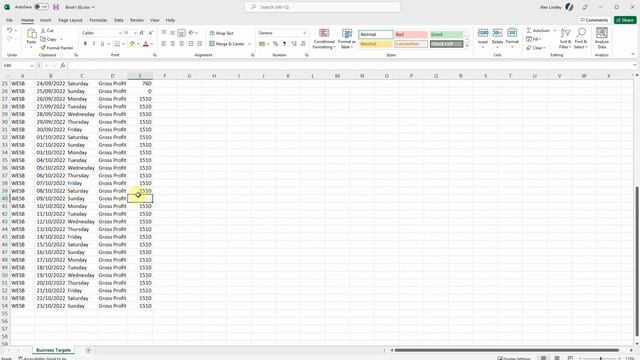Toggle Italic formatting
This screenshot has width=640, height=360.
coord(94,44)
